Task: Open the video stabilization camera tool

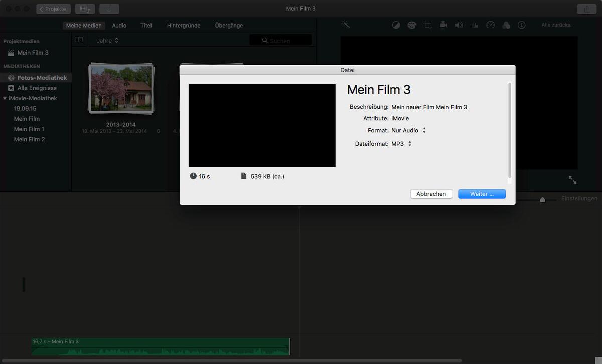Action: 443,25
